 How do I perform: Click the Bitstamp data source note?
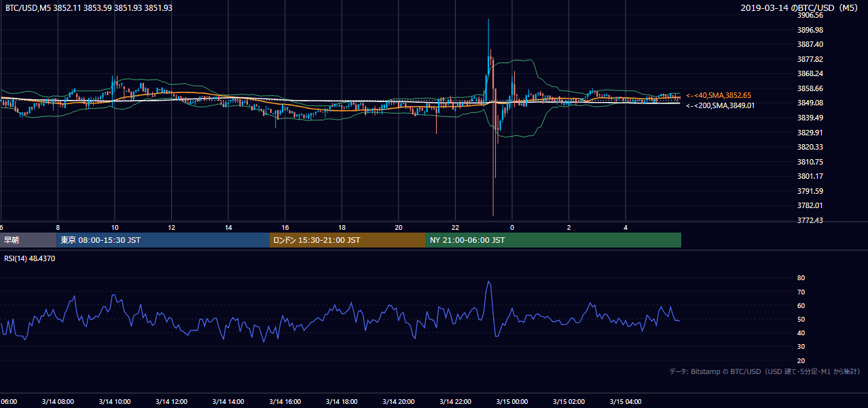765,371
